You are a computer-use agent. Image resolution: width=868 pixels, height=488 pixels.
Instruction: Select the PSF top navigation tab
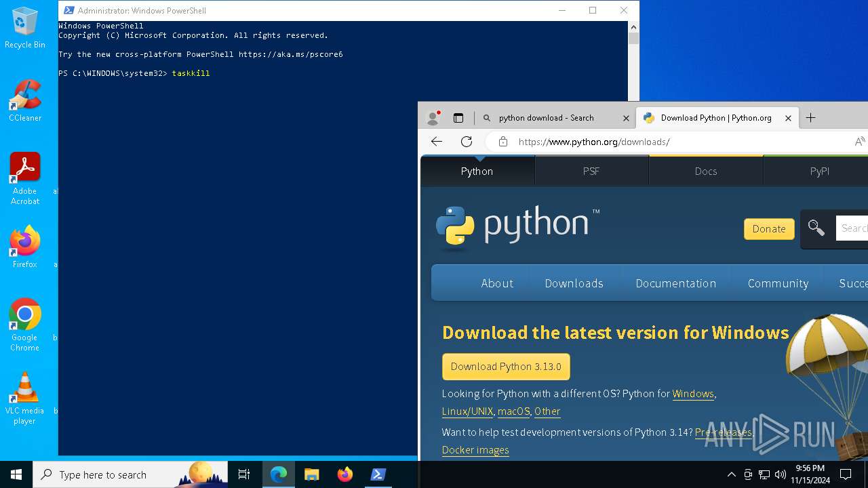coord(591,171)
